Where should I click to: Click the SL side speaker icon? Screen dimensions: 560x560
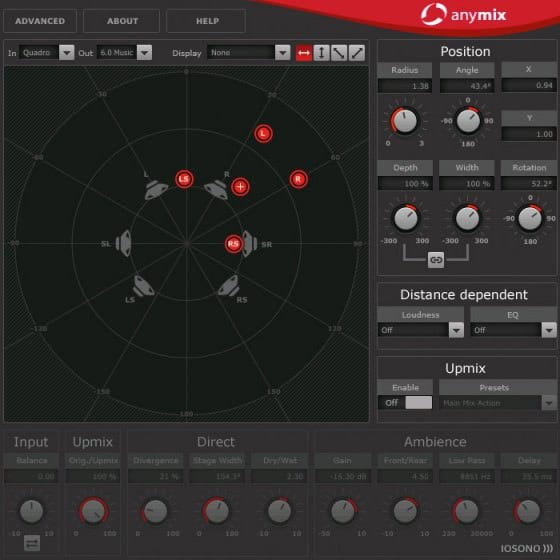tap(125, 243)
